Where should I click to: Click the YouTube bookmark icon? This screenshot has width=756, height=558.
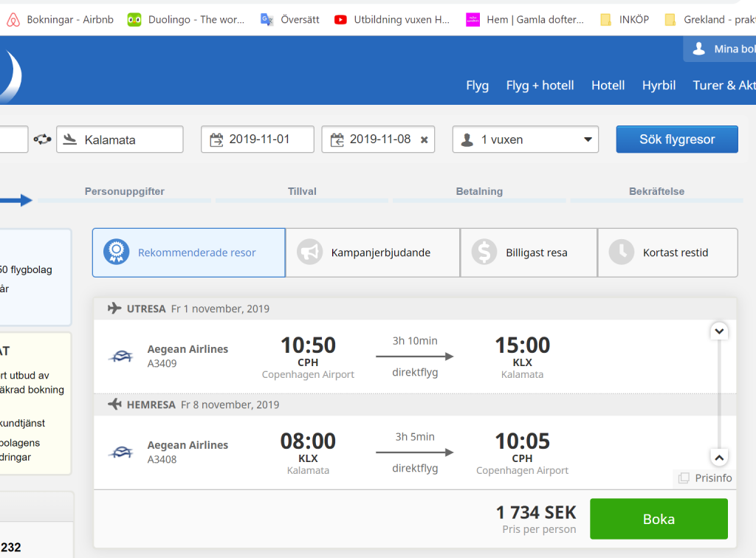[x=340, y=20]
